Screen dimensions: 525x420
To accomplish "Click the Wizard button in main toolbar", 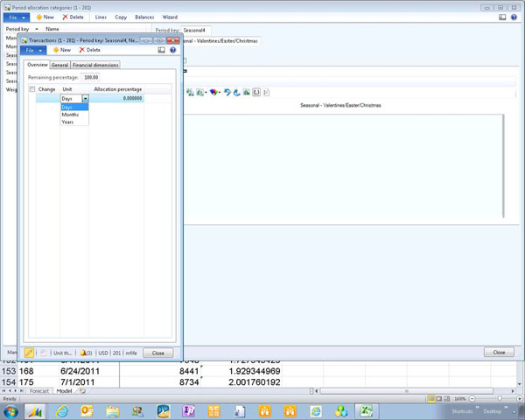I will coord(170,17).
